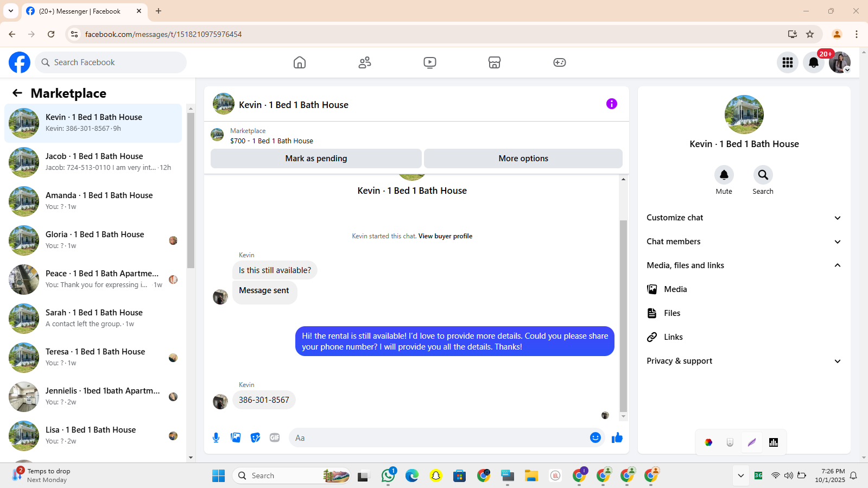Viewport: 868px width, 488px height.
Task: Open the Files item in side panel
Action: point(744,313)
